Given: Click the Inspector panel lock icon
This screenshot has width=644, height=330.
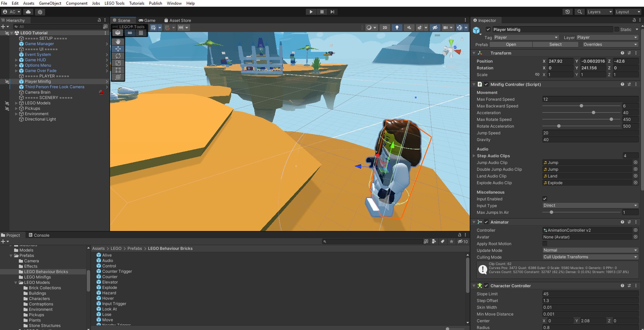Looking at the screenshot, I should point(634,20).
